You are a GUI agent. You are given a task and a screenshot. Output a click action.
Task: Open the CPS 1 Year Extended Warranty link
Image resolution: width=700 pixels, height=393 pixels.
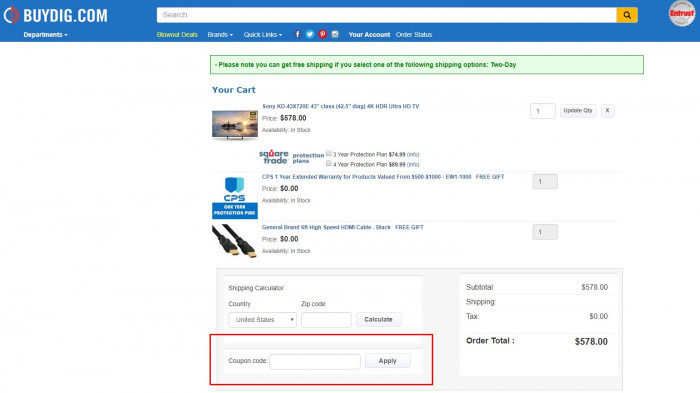click(x=367, y=177)
